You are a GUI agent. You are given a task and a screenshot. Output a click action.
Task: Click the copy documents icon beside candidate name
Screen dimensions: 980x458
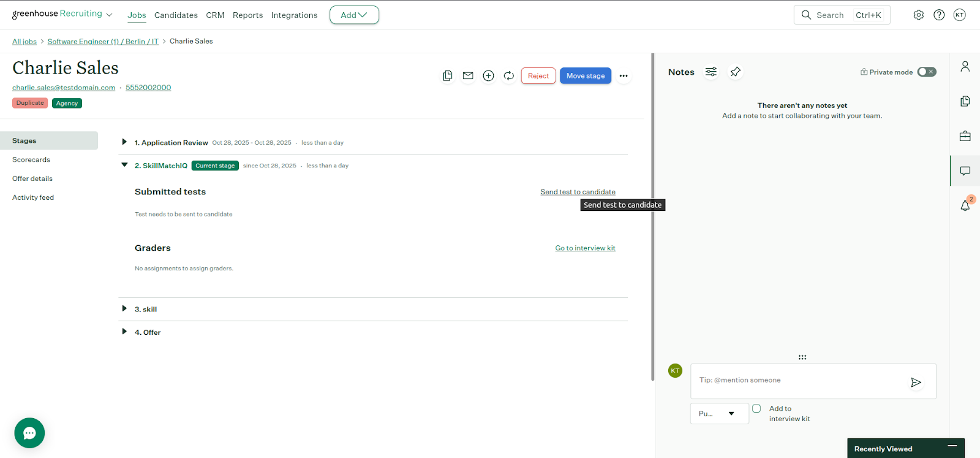pos(448,76)
